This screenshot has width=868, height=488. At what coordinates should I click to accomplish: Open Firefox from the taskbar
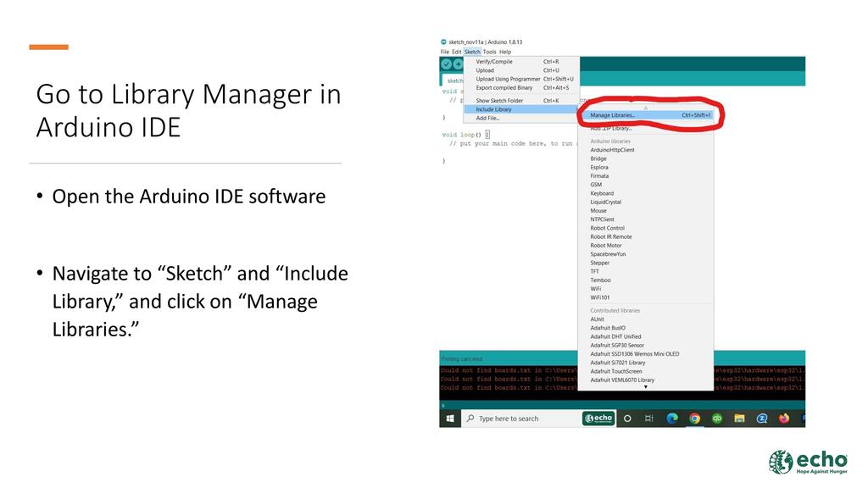click(783, 419)
